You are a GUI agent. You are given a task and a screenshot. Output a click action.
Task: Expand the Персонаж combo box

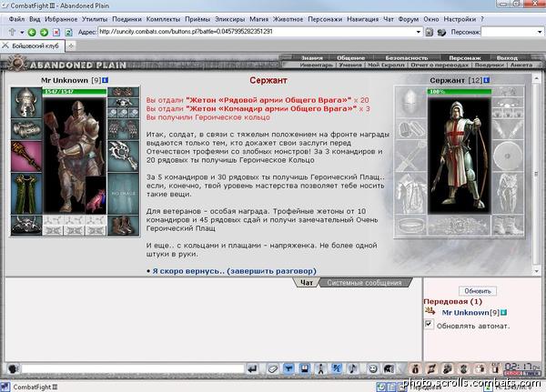pyautogui.click(x=540, y=32)
